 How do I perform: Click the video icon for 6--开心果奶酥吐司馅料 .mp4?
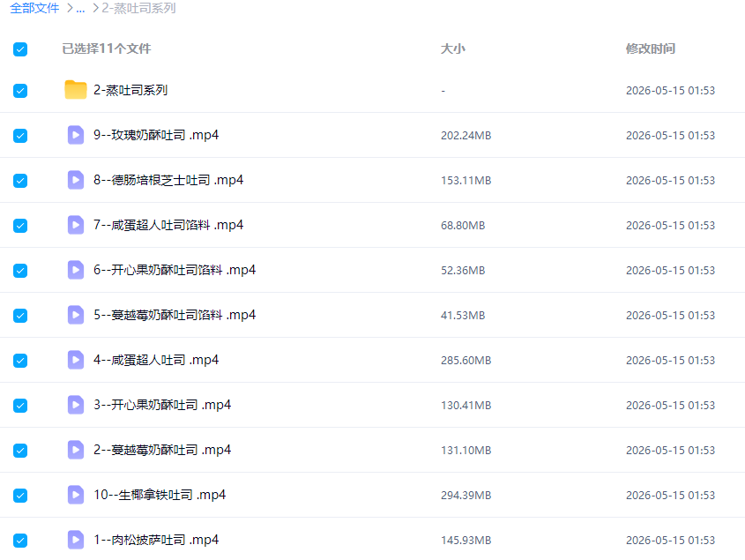(x=76, y=270)
